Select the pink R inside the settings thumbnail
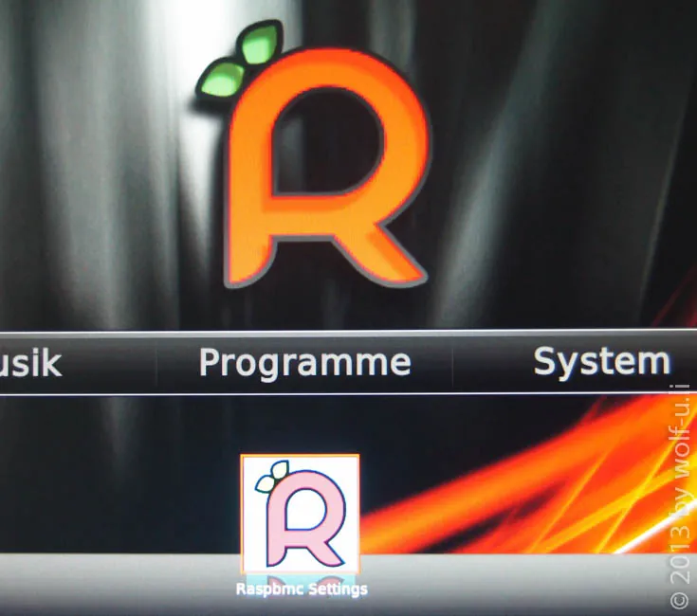 [x=305, y=519]
